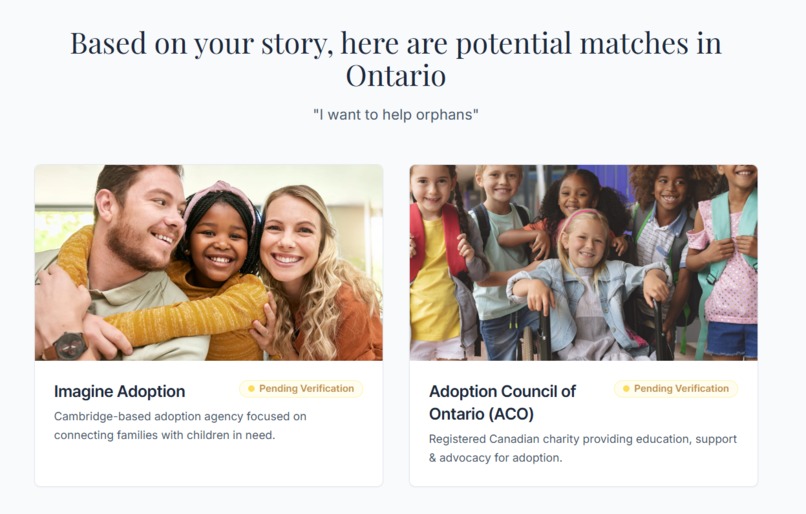Click the girl with teal backpack in ACO photo

727,262
